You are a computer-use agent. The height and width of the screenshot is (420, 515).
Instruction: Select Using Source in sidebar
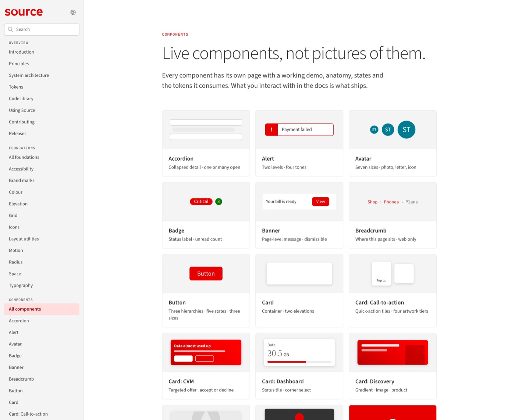[x=22, y=110]
